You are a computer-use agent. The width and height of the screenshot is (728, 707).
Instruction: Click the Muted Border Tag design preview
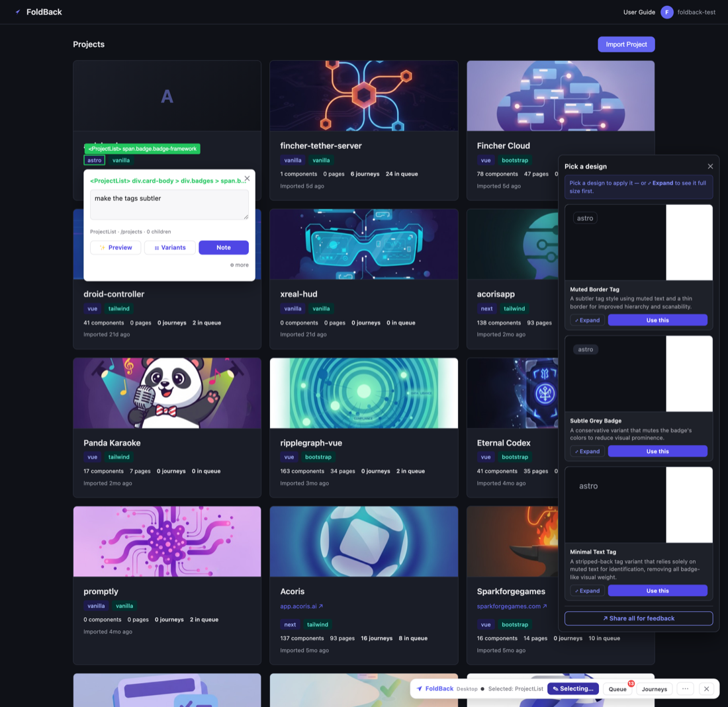[639, 243]
